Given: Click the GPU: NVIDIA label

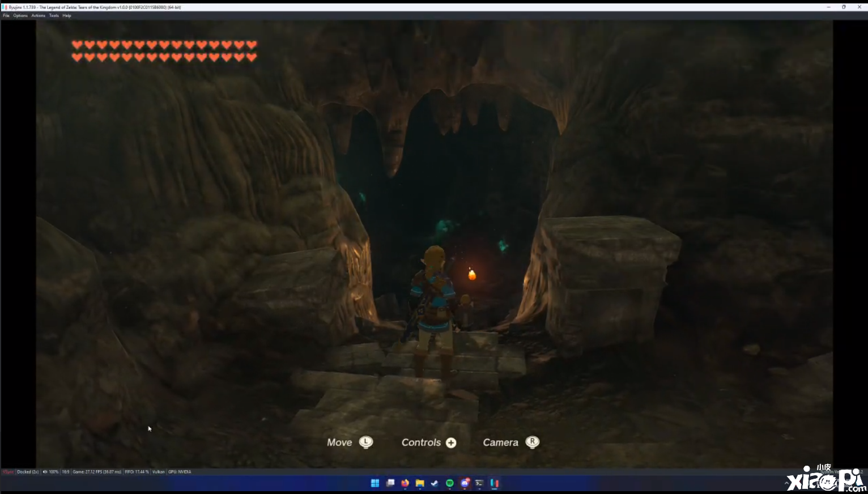Looking at the screenshot, I should (x=180, y=471).
